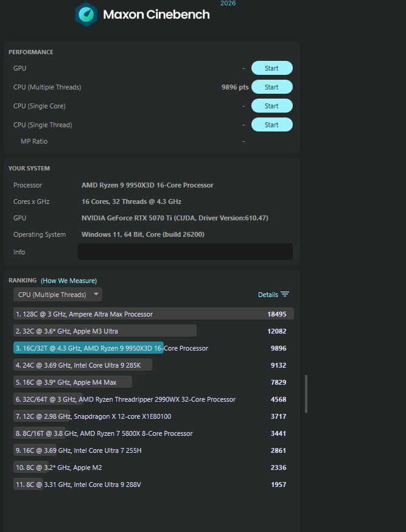406x532 pixels.
Task: Click the 3441 ranking score
Action: click(x=278, y=433)
